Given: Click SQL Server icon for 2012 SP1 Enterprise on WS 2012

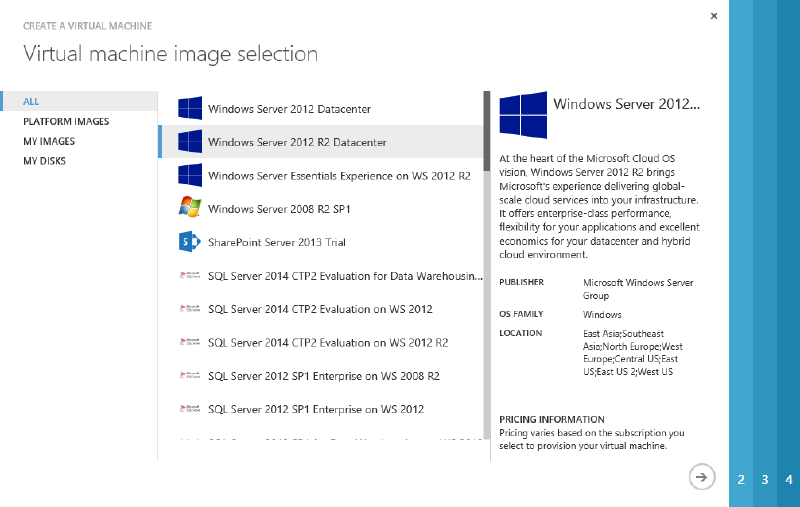Looking at the screenshot, I should coord(190,409).
